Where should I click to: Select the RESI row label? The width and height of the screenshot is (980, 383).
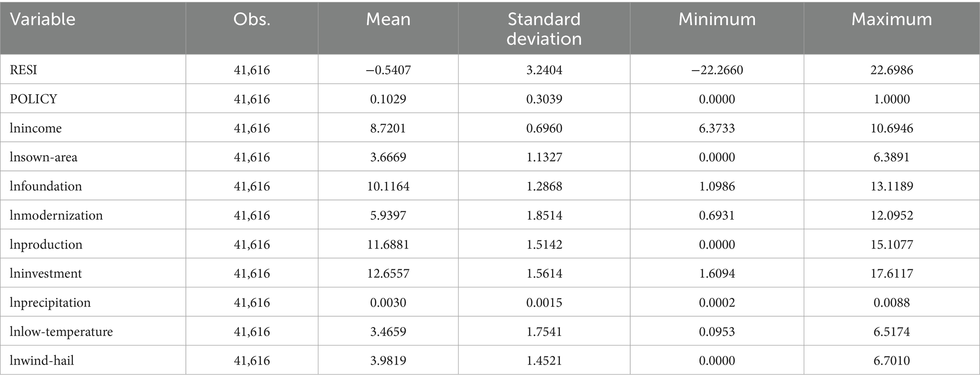tap(24, 70)
